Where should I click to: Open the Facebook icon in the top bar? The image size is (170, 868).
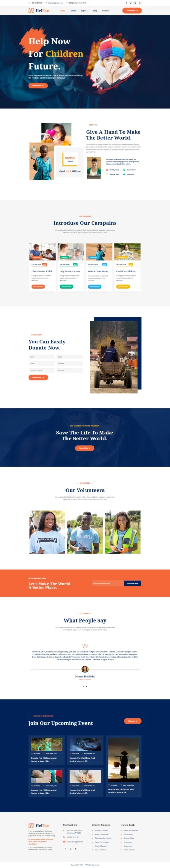[x=126, y=3]
